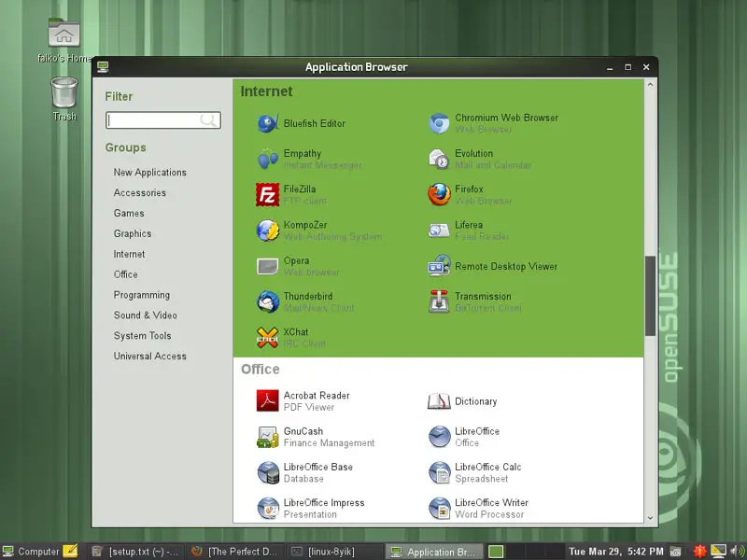Select the Graphics group
This screenshot has width=747, height=560.
coord(133,234)
